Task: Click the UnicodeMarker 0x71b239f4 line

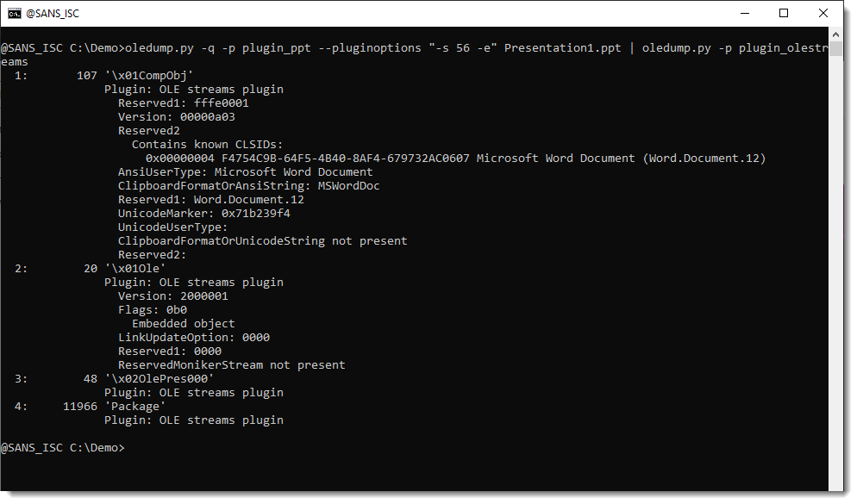Action: pos(203,214)
